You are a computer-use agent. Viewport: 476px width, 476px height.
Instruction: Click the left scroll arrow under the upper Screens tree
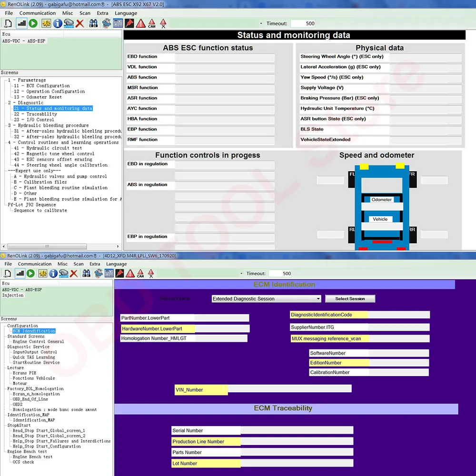click(x=4, y=246)
